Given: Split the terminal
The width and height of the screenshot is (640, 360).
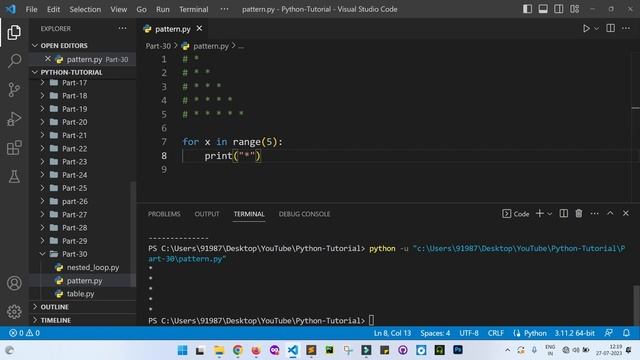Looking at the screenshot, I should pyautogui.click(x=563, y=213).
